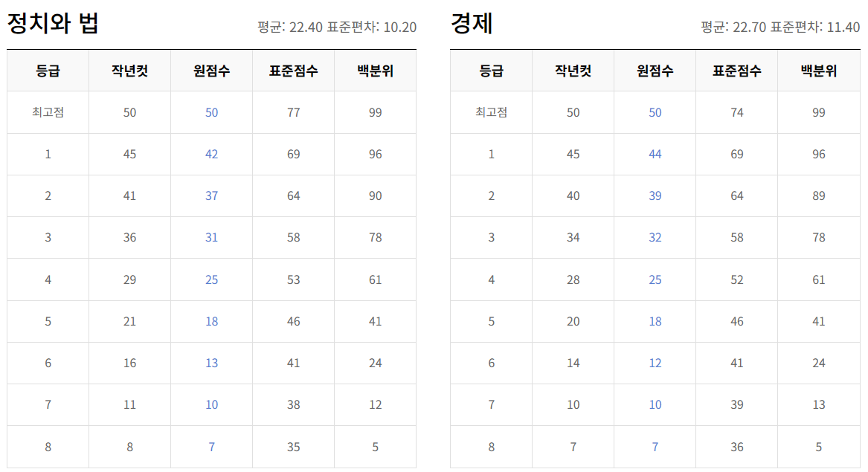Select '평균: 22.70 표준편차: 11.40' statistics text
The height and width of the screenshot is (472, 868).
tap(780, 27)
